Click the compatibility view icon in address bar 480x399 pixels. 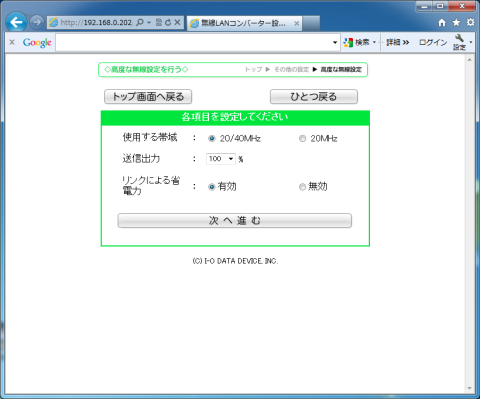(159, 22)
